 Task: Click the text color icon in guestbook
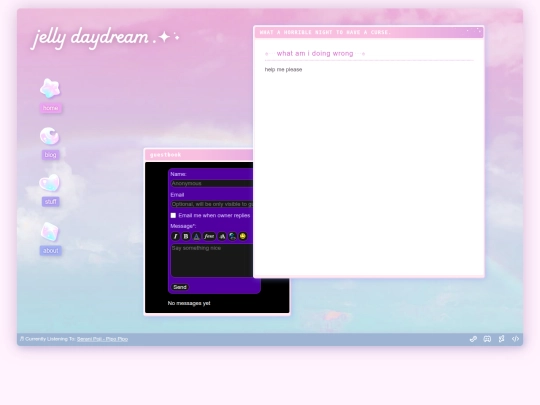(196, 236)
